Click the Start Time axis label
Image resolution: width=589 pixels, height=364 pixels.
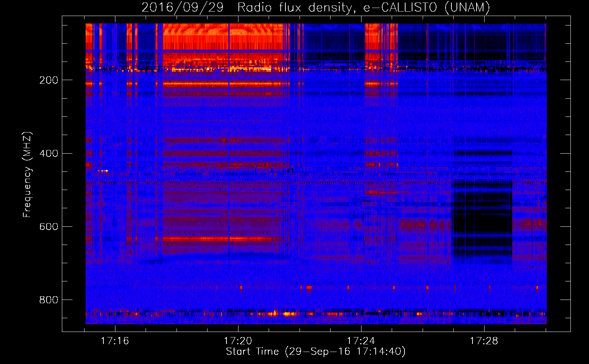[316, 352]
